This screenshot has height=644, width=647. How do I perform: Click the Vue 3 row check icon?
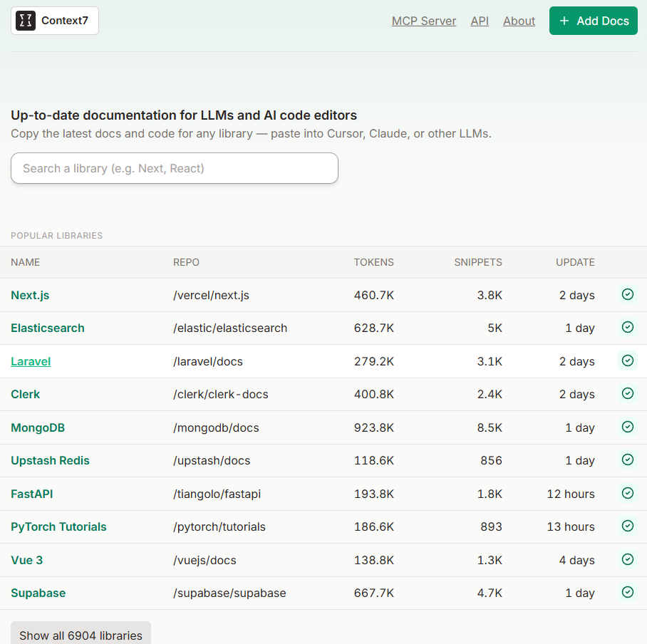[x=628, y=559]
